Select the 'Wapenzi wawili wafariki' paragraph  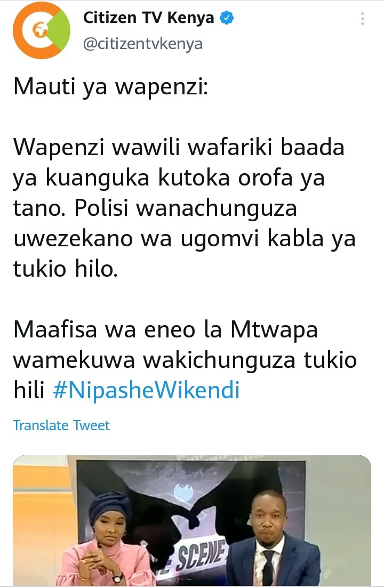pyautogui.click(x=185, y=207)
